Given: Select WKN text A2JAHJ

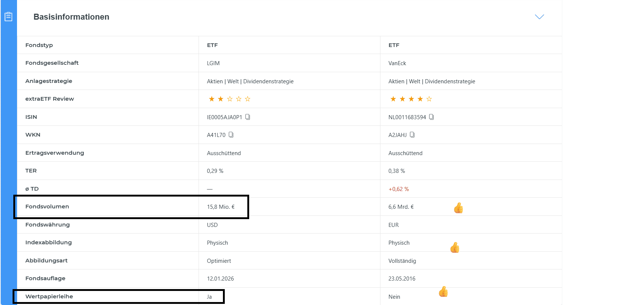Looking at the screenshot, I should point(397,135).
